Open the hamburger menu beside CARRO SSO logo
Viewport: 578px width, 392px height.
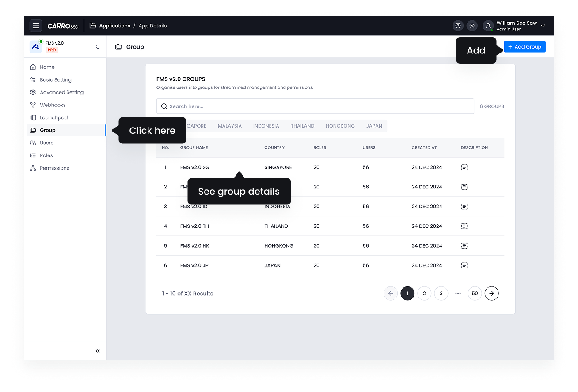tap(36, 26)
